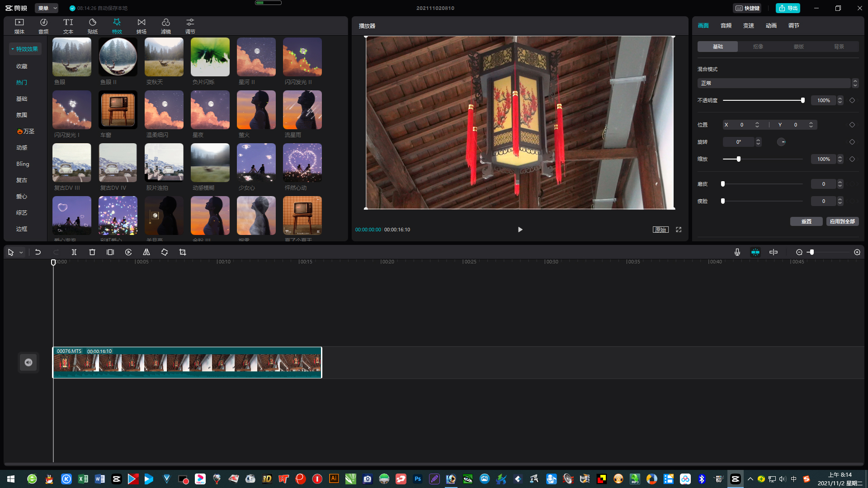868x488 pixels.
Task: Toggle the 原始 aspect ratio button
Action: pyautogui.click(x=660, y=230)
